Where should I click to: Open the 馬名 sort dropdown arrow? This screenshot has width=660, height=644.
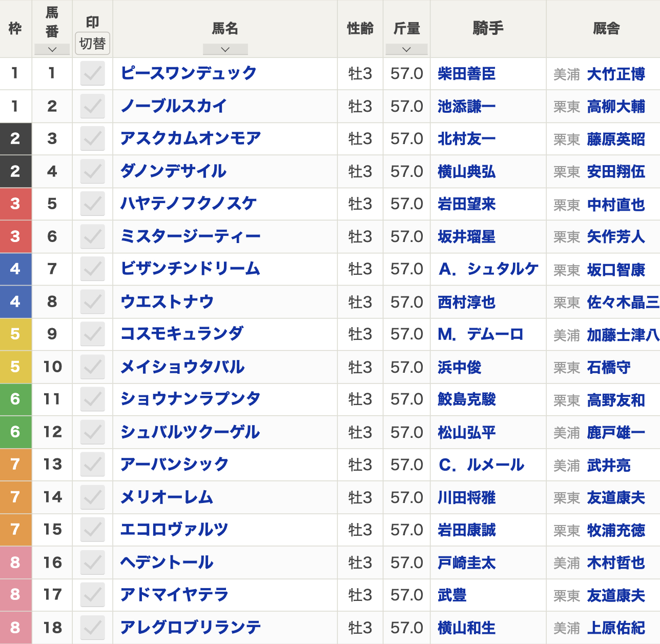(225, 49)
